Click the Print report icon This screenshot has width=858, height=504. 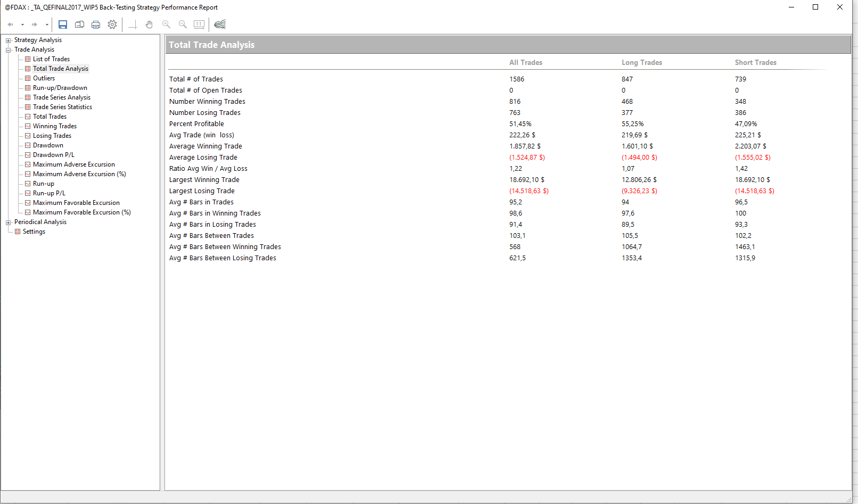tap(96, 24)
